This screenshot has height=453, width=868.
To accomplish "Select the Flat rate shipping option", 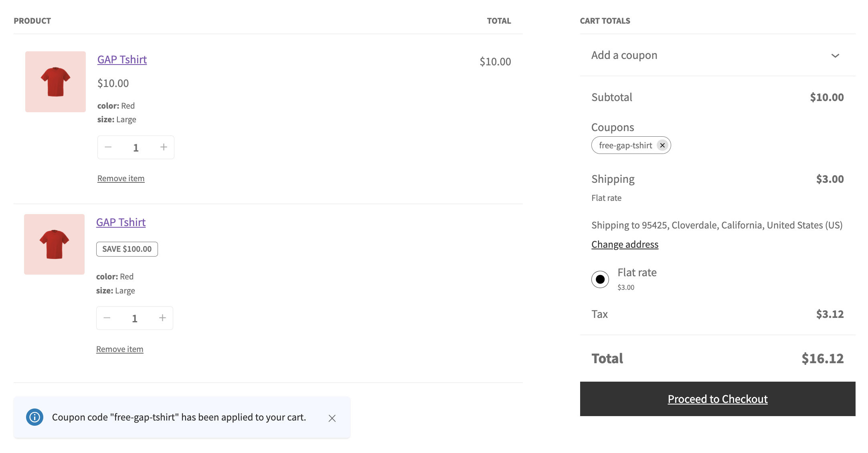I will point(600,279).
